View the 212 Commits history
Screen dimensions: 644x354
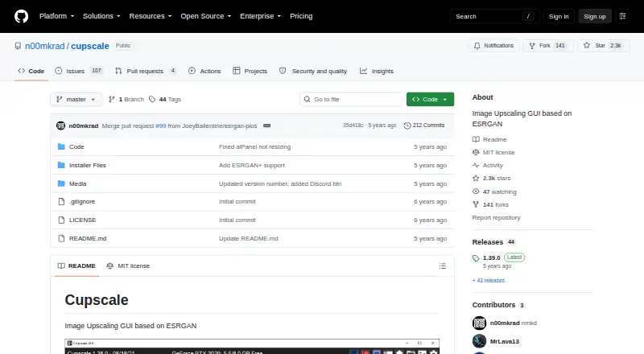coord(424,126)
